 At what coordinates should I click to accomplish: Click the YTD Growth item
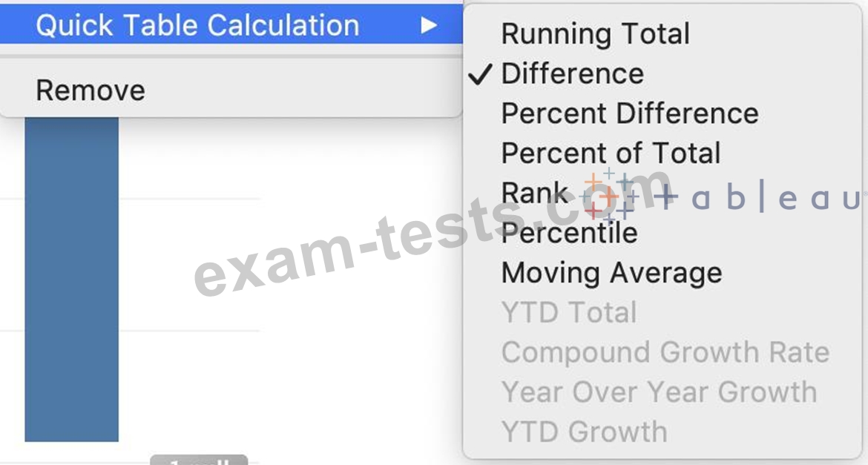pyautogui.click(x=584, y=432)
